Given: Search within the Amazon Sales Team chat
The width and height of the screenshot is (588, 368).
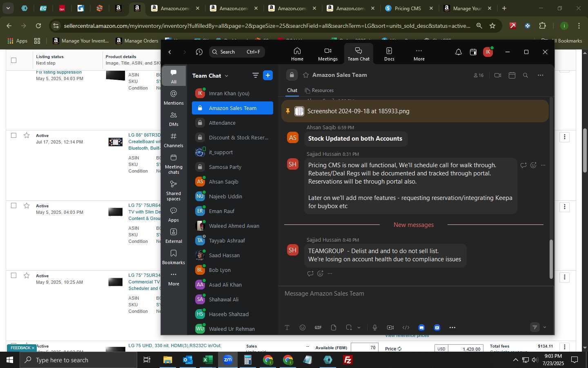Looking at the screenshot, I should [526, 75].
